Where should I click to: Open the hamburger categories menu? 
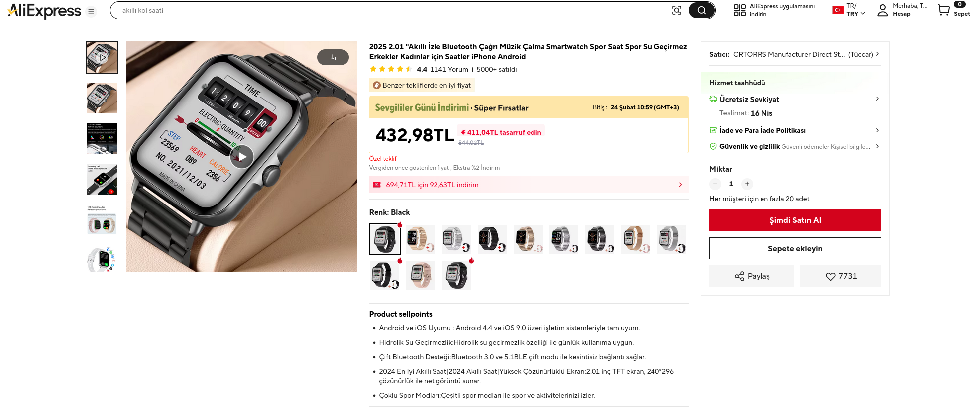[91, 12]
